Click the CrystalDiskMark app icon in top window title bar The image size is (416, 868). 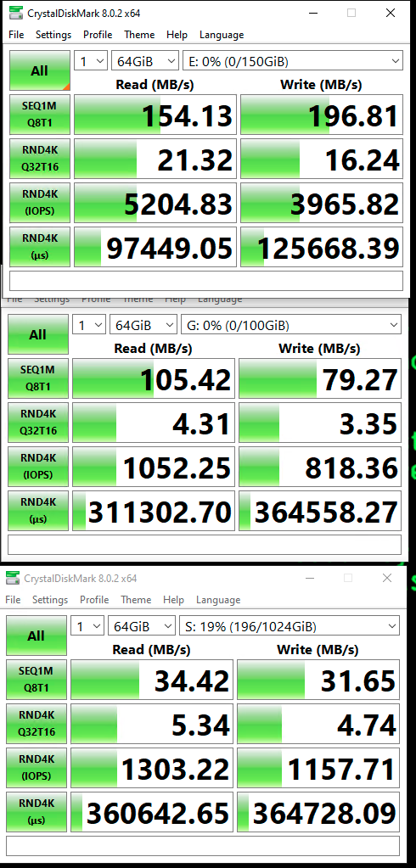[x=16, y=13]
